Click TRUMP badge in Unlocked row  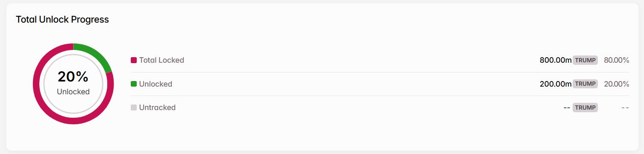[x=585, y=84]
